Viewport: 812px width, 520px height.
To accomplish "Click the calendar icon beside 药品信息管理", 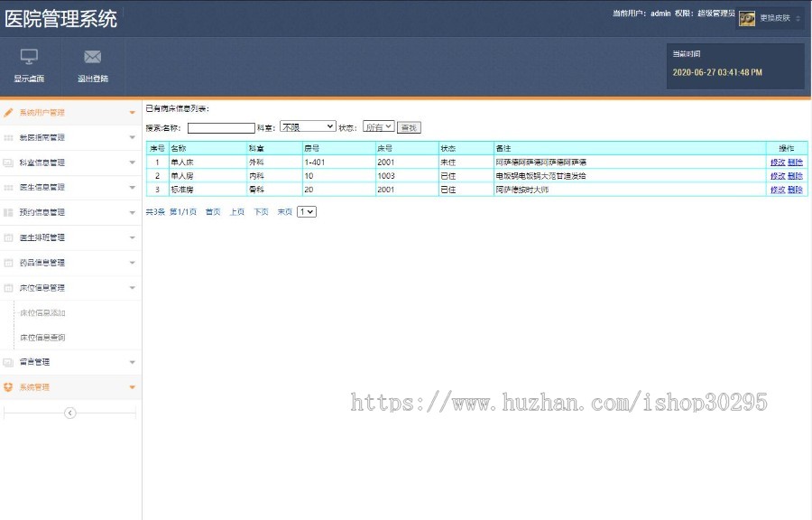I will [x=8, y=263].
